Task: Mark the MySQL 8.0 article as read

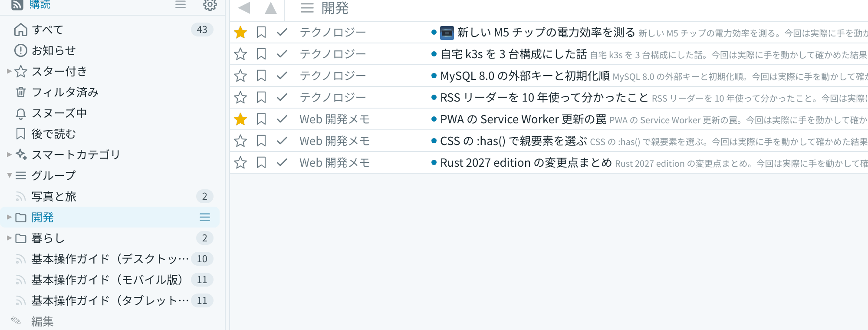Action: 282,76
